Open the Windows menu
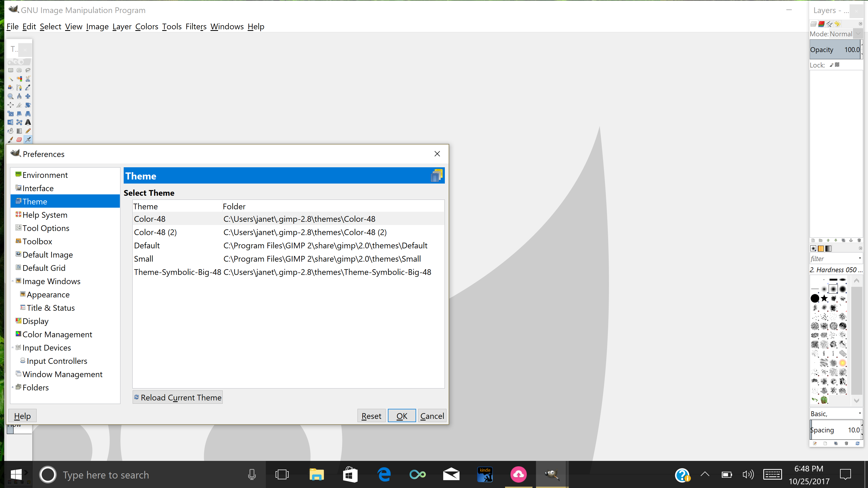This screenshot has height=488, width=868. point(227,26)
